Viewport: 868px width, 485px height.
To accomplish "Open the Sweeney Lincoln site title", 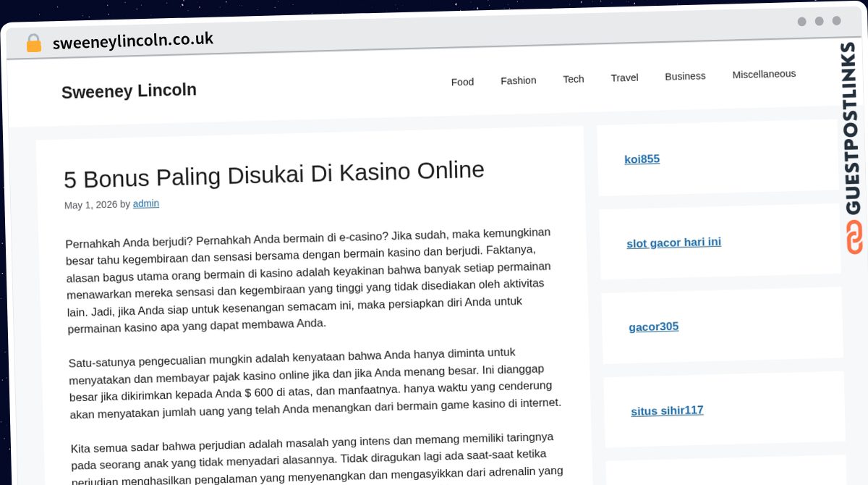I will pos(129,91).
